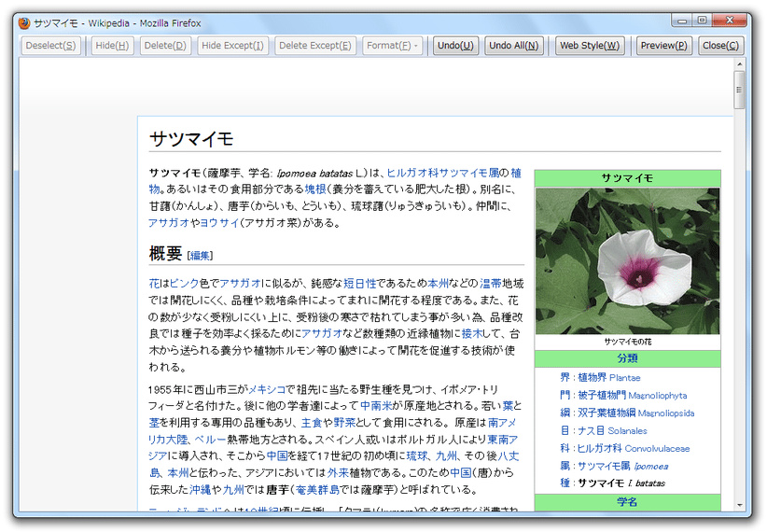This screenshot has width=767, height=532.
Task: Open the ヒルガオ科 link in first paragraph
Action: tap(412, 173)
